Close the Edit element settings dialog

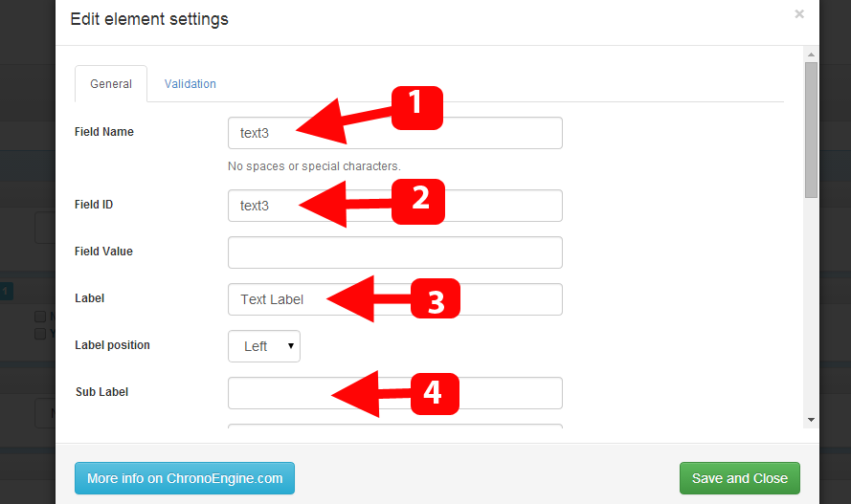pyautogui.click(x=799, y=14)
